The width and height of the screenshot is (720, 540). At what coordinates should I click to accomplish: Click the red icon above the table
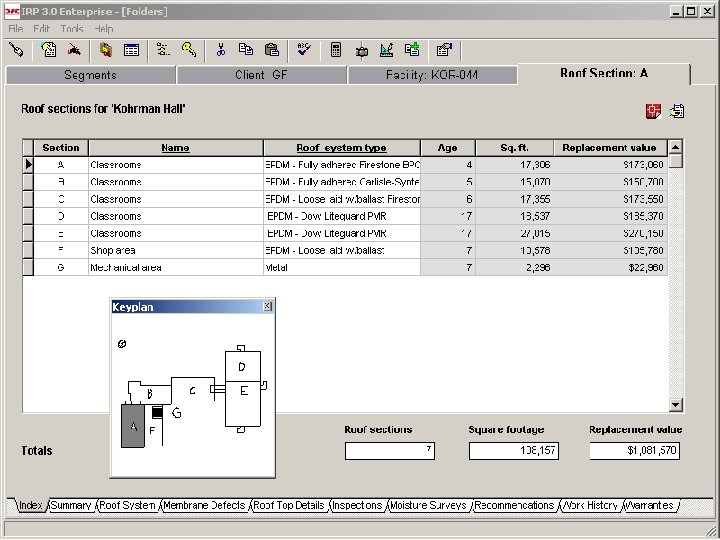pos(654,111)
